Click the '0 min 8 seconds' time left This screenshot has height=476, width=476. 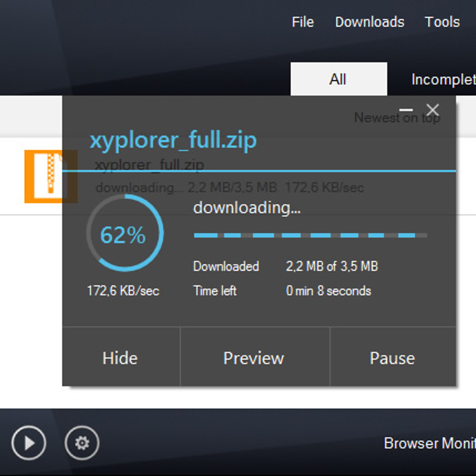(328, 291)
